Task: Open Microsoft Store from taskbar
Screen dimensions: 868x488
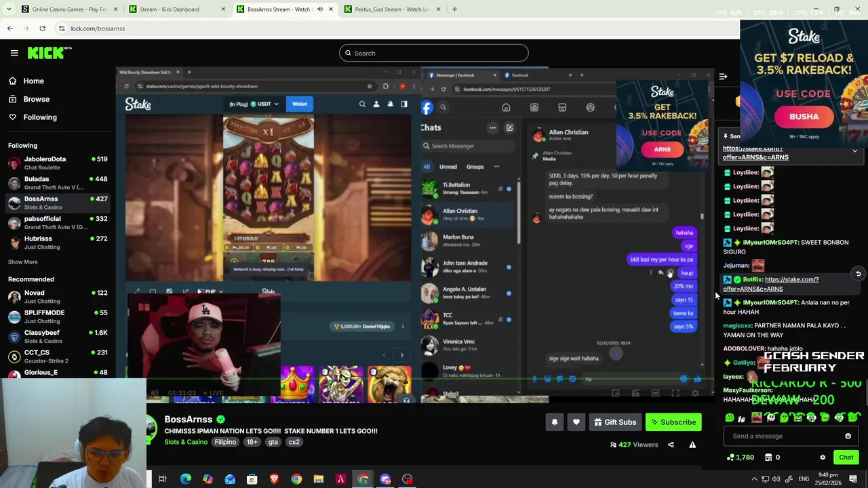Action: coord(252,479)
